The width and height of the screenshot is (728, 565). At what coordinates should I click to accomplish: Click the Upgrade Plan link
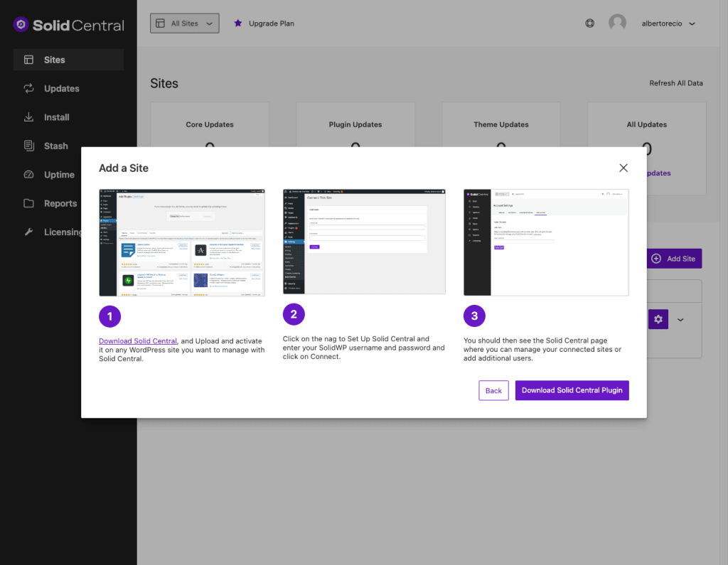tap(271, 23)
